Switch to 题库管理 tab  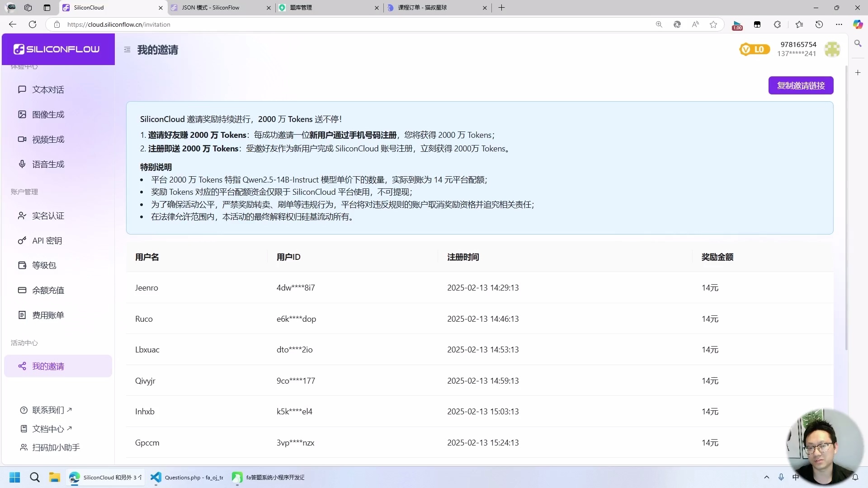tap(329, 8)
